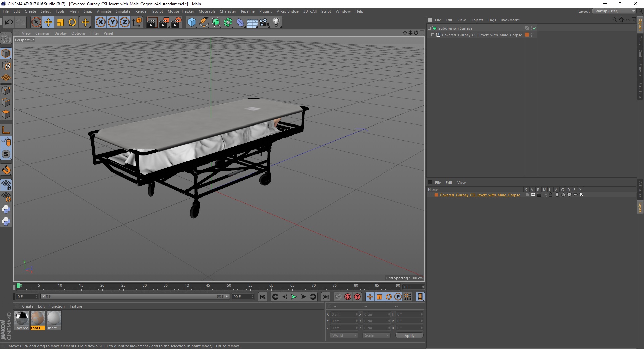
Task: Click the start frame 0 F stepper
Action: point(27,297)
